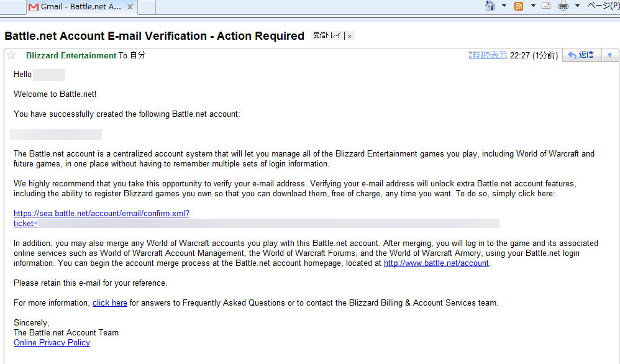Open the RSS feeds icon
The width and height of the screenshot is (620, 364).
tap(519, 6)
